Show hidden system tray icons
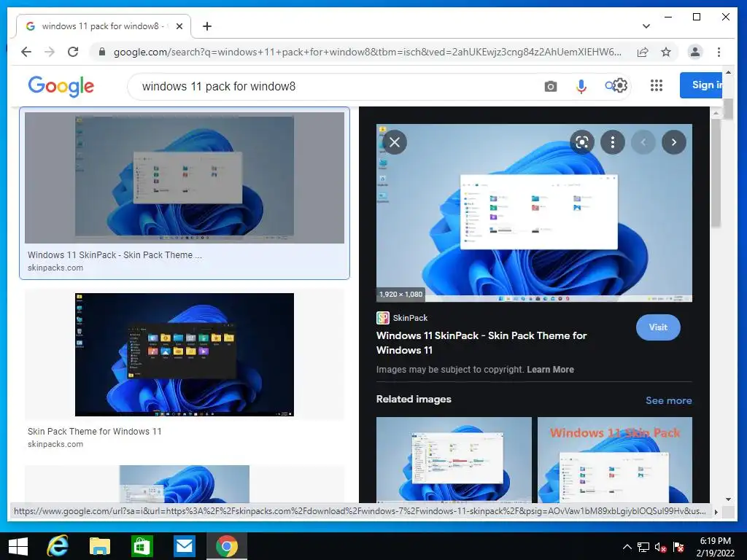This screenshot has width=747, height=560. click(627, 547)
